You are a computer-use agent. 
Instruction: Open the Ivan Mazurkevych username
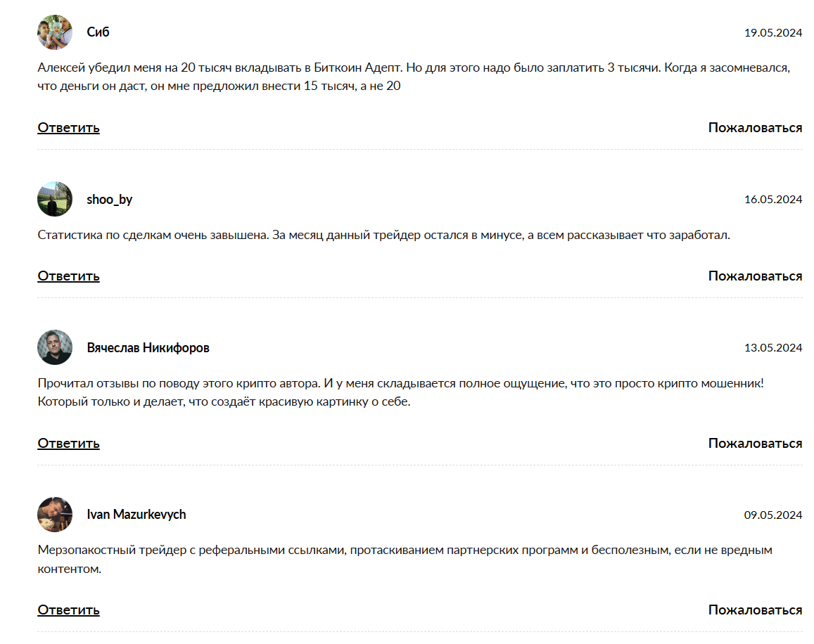136,515
